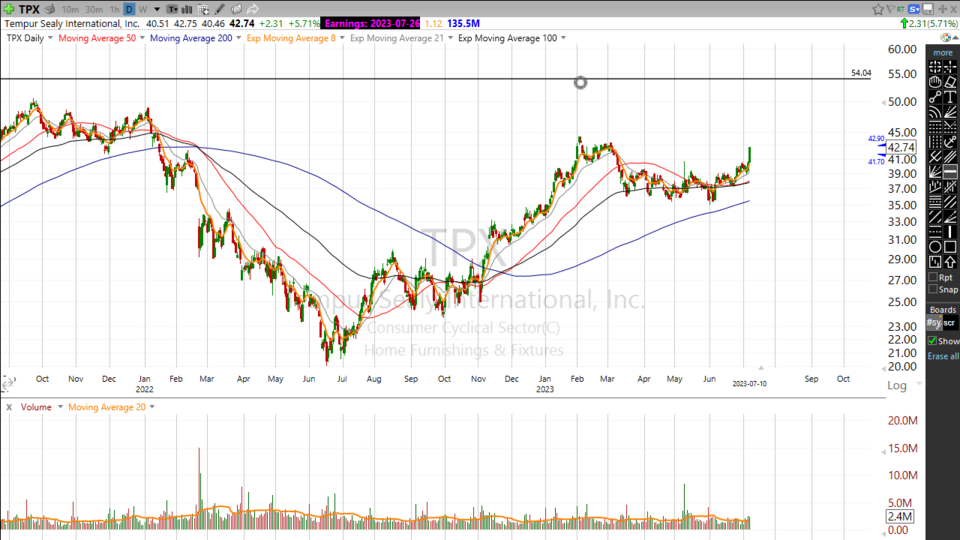
Task: Click Erase all link
Action: [x=943, y=356]
